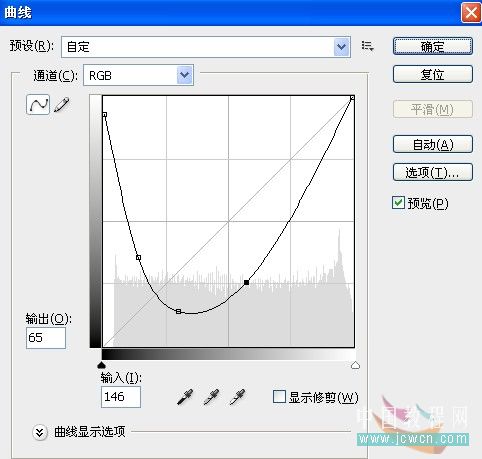Select the curve point at top-left endpoint
This screenshot has width=482, height=459.
[105, 115]
